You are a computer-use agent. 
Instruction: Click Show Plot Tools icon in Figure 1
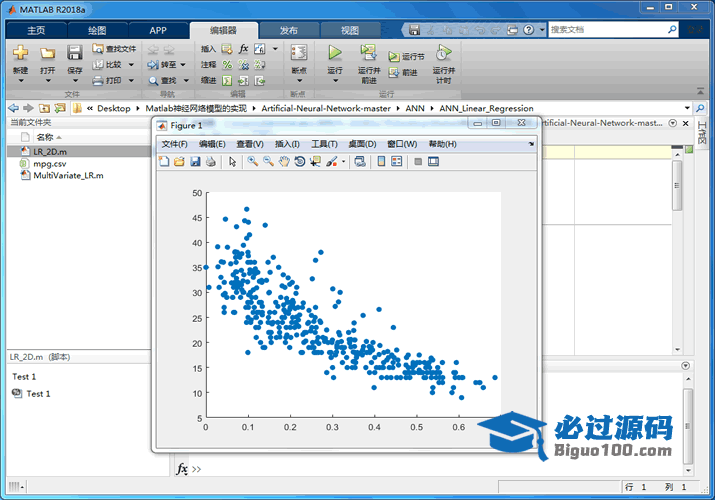(x=433, y=161)
